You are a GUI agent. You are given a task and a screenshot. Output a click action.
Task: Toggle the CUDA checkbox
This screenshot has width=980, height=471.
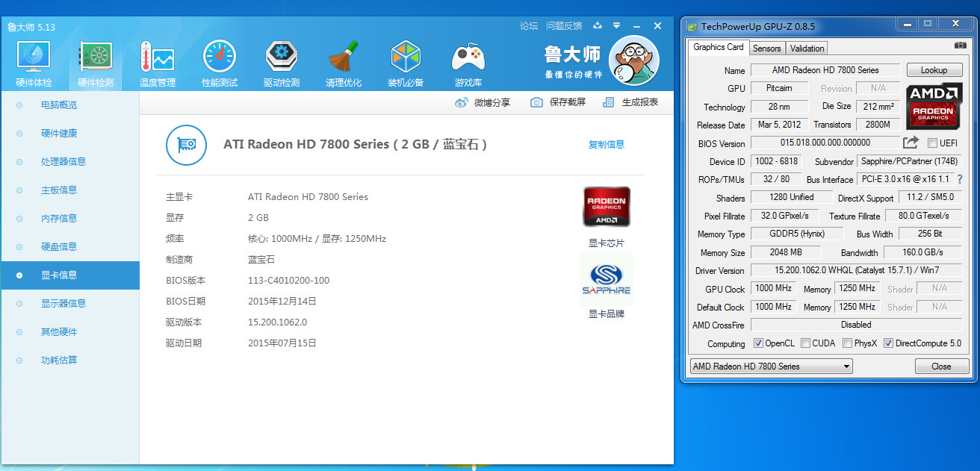tap(805, 343)
